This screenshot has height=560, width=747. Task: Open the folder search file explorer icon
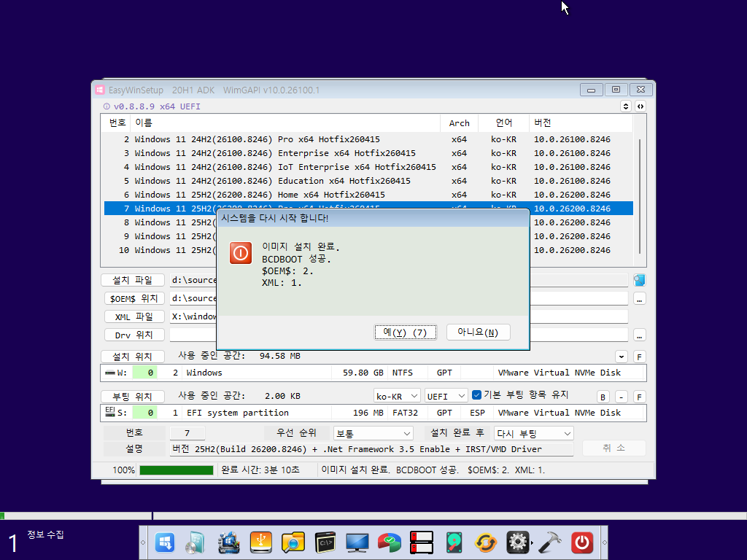pos(293,542)
